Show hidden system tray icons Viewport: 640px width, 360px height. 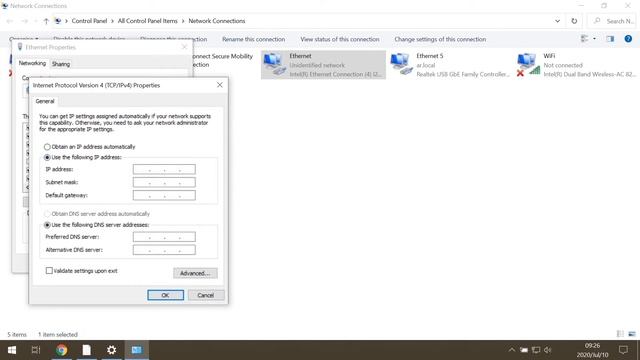coord(511,350)
